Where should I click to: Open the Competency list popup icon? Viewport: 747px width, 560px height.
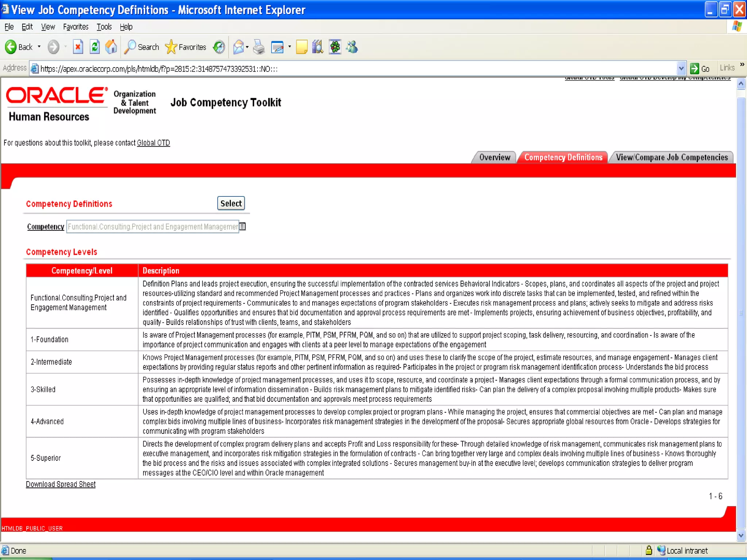pyautogui.click(x=243, y=226)
